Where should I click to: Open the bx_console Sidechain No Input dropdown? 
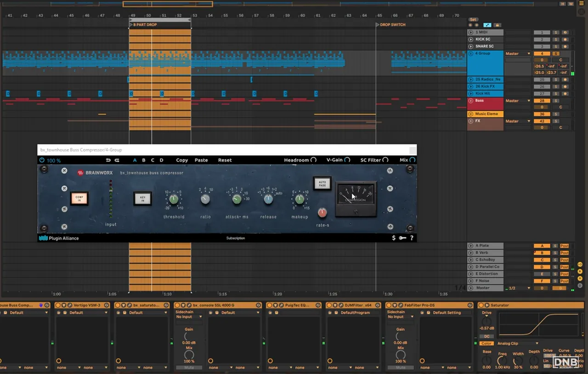click(189, 317)
